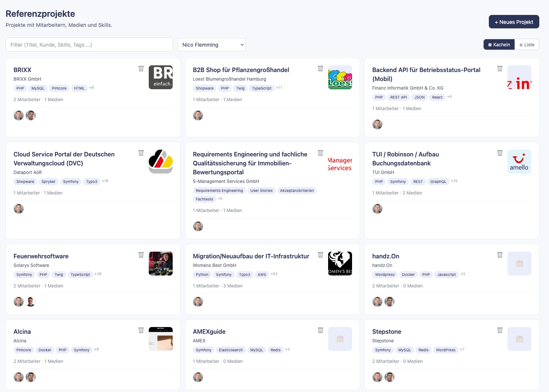The height and width of the screenshot is (392, 549).
Task: Delete the Alcina project card
Action: click(x=141, y=330)
